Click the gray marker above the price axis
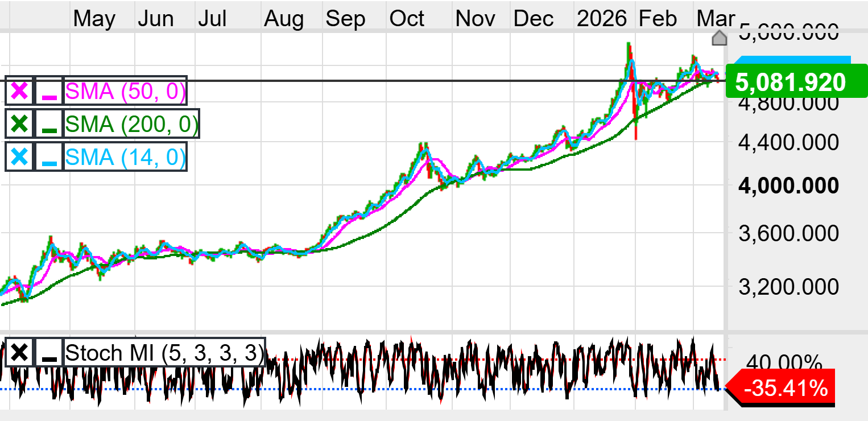The image size is (868, 421). tap(720, 39)
